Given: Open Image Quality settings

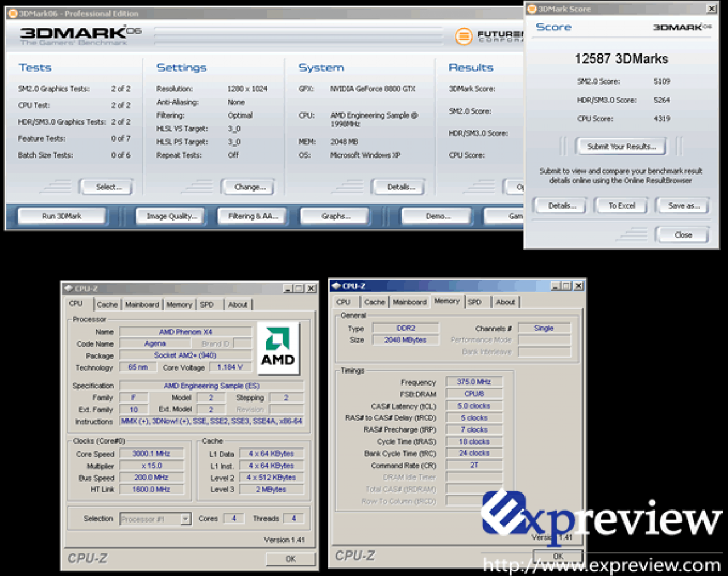Looking at the screenshot, I should [172, 217].
